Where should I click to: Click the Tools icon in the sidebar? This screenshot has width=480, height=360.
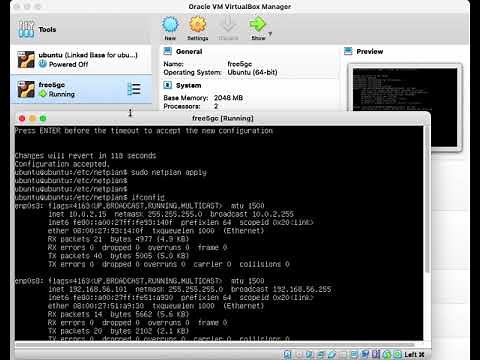click(x=26, y=30)
